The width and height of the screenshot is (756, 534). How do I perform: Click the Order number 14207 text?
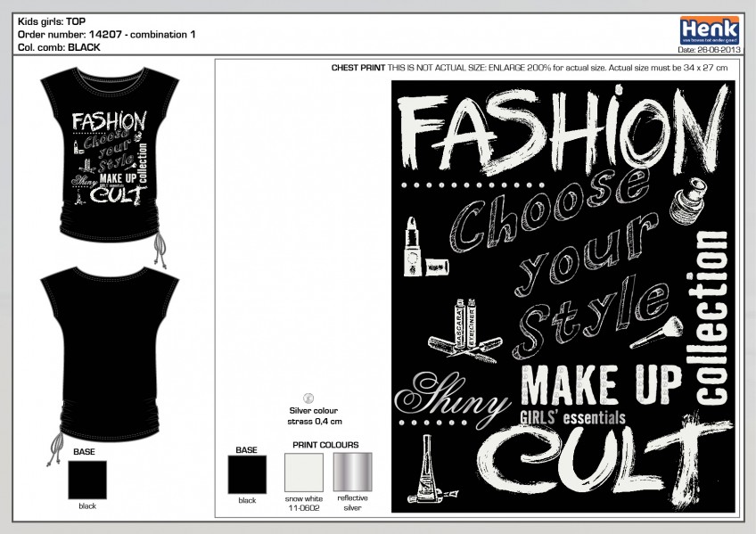pos(107,34)
